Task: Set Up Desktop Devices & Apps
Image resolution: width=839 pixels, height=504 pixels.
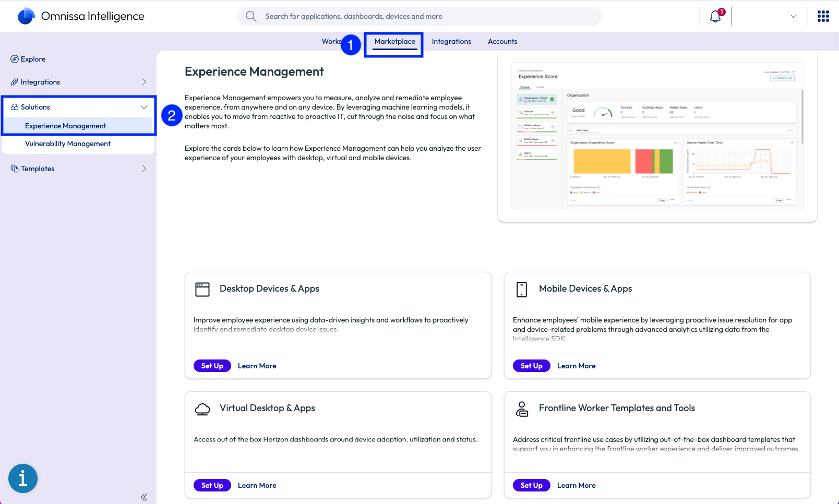Action: [x=212, y=366]
